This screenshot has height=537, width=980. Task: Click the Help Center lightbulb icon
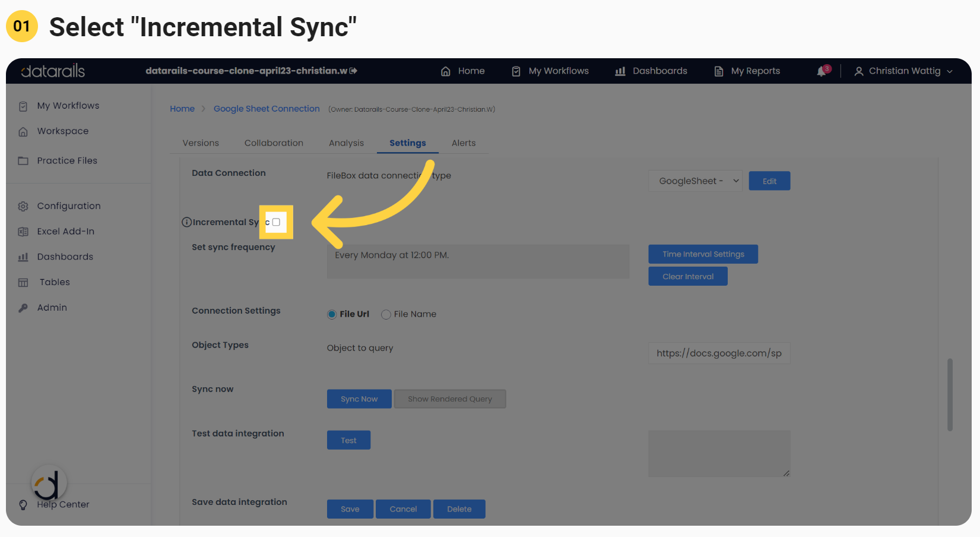click(x=23, y=505)
